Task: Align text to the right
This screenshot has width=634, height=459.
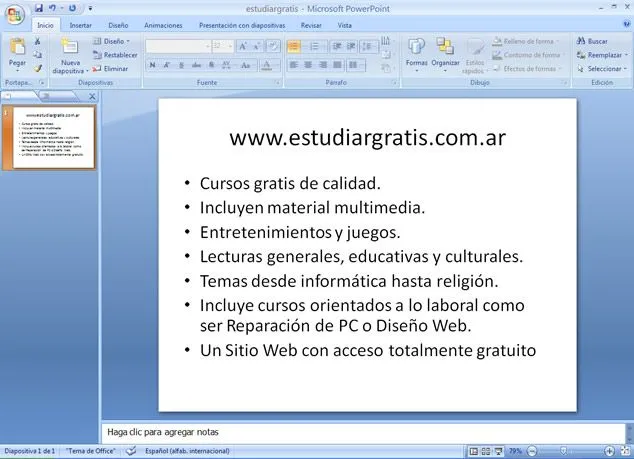Action: click(x=323, y=65)
